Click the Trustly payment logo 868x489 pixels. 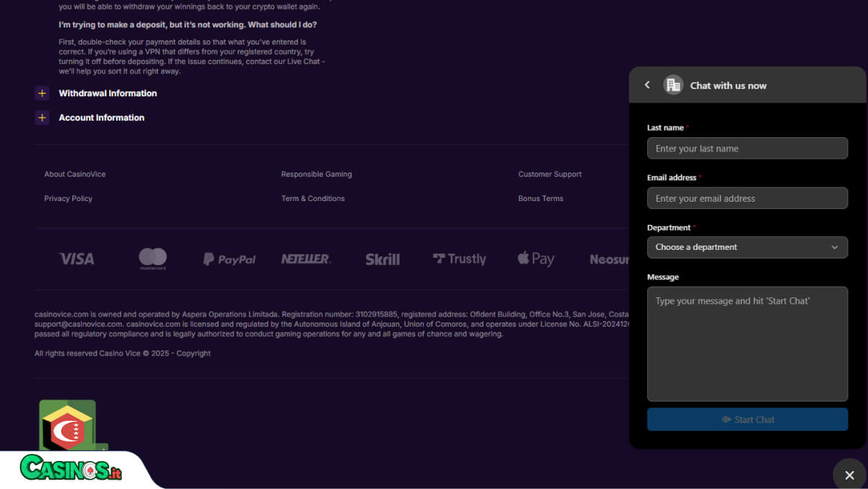[x=459, y=259]
